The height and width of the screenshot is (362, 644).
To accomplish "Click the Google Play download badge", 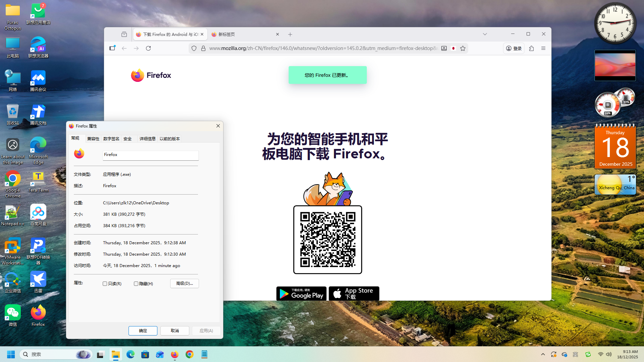I will (x=301, y=294).
